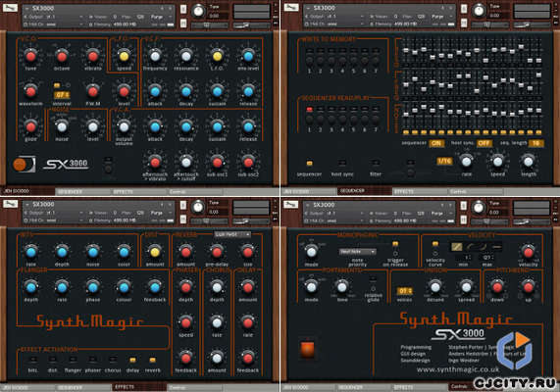Open the reverb type dropdown in Effects

point(232,234)
